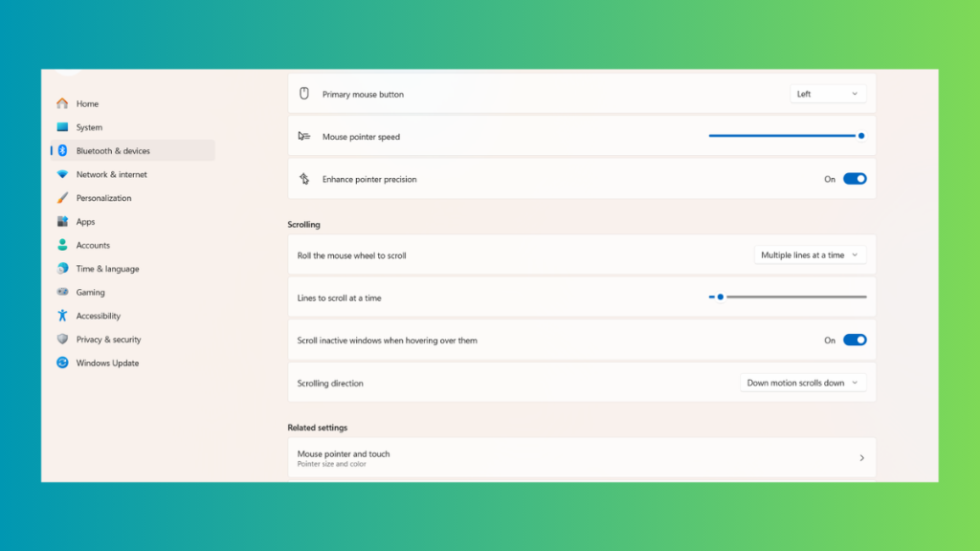Click the Accounts person icon
980x551 pixels.
click(62, 245)
